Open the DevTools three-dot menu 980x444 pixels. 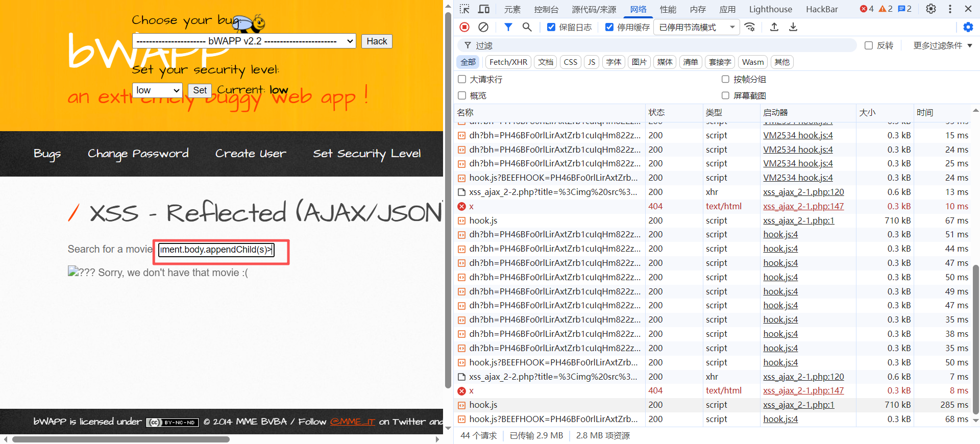950,9
